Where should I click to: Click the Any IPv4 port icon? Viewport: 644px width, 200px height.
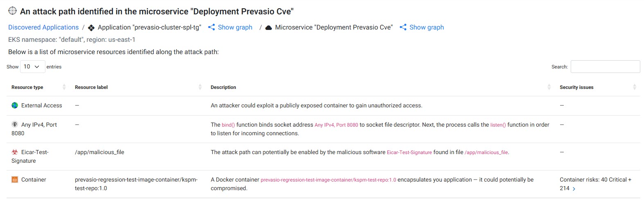point(15,125)
